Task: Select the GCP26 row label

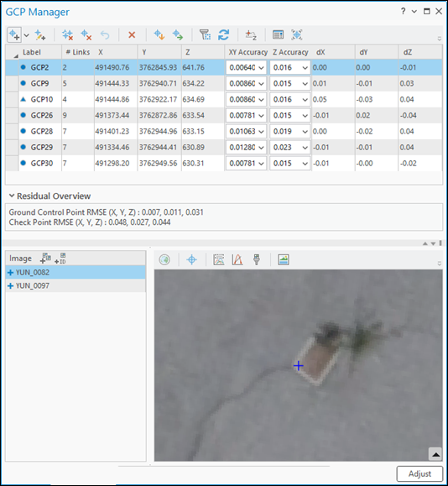Action: (x=42, y=116)
